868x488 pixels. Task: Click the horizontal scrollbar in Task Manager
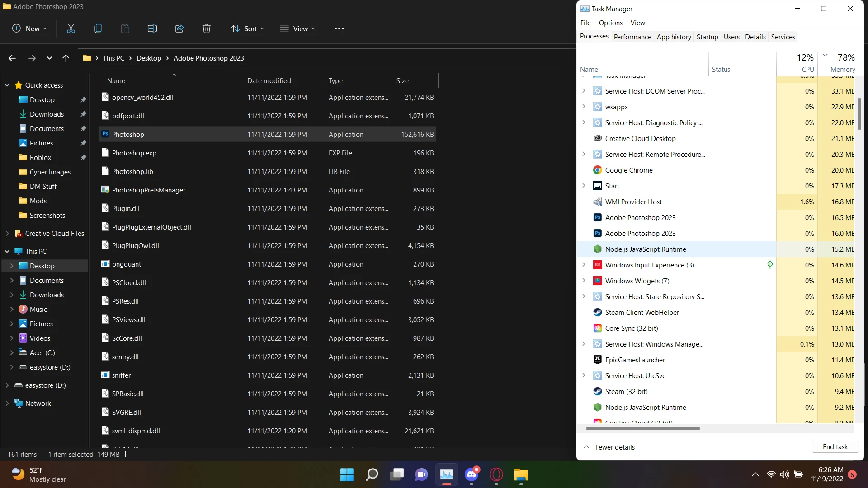coord(642,428)
